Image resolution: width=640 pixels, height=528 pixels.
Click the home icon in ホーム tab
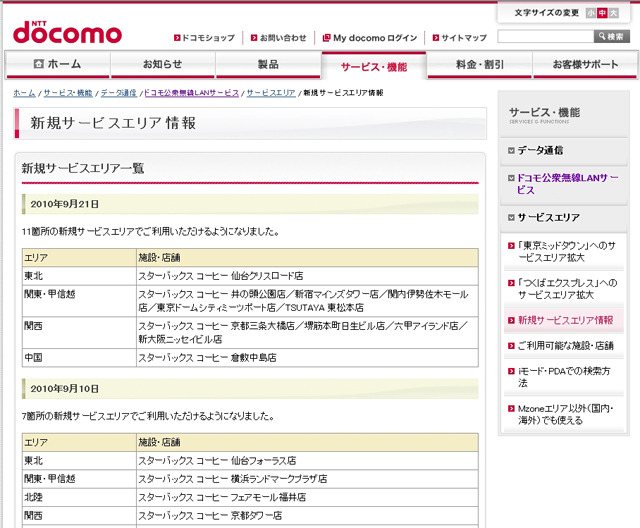coord(38,64)
